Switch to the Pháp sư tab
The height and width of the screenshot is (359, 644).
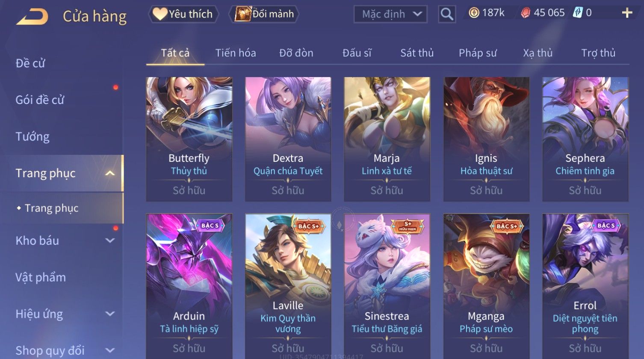pos(478,53)
